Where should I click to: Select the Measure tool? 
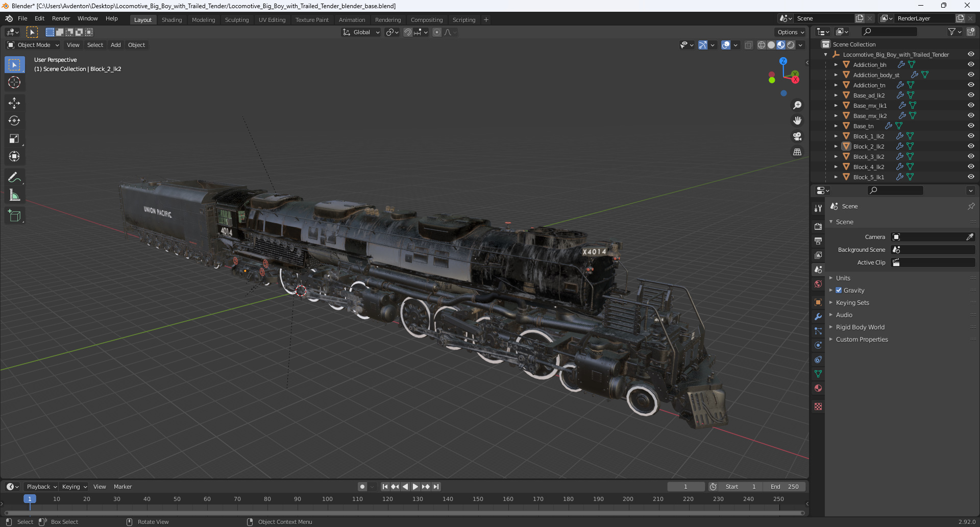(x=14, y=195)
